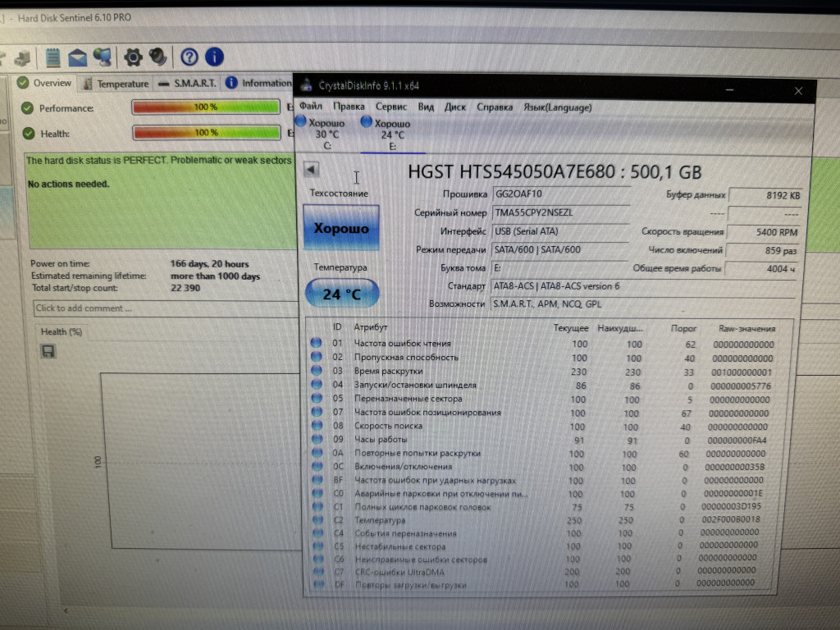Open the Язык(Language) menu
Viewport: 840px width, 630px height.
point(557,107)
